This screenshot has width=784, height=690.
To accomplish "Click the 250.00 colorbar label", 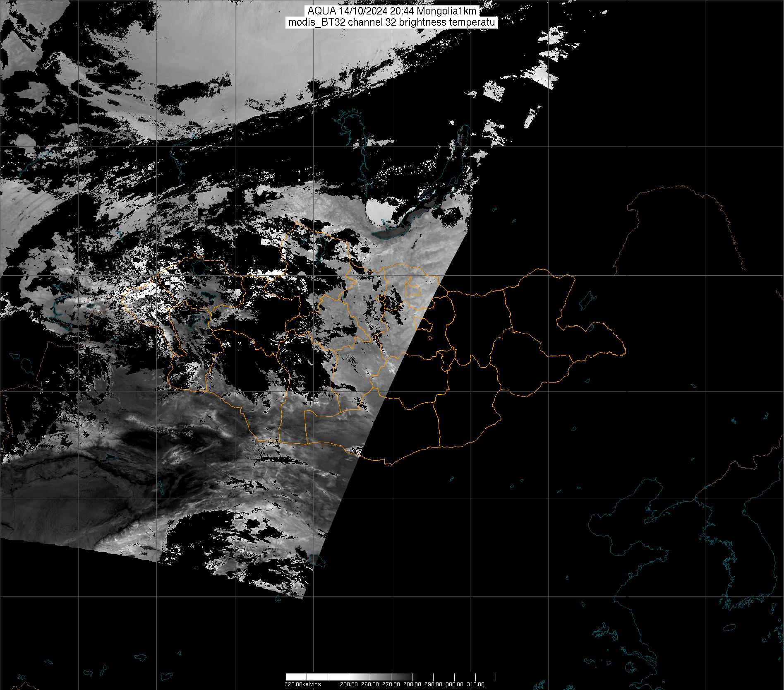I will 350,684.
